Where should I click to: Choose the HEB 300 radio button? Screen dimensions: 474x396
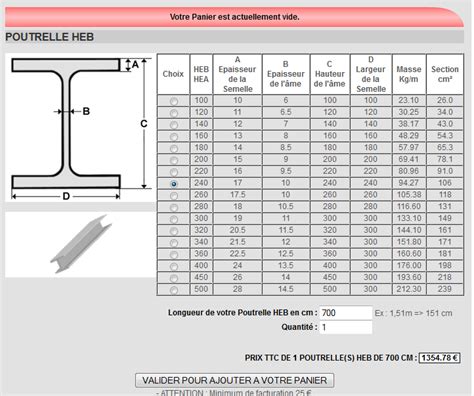click(174, 219)
